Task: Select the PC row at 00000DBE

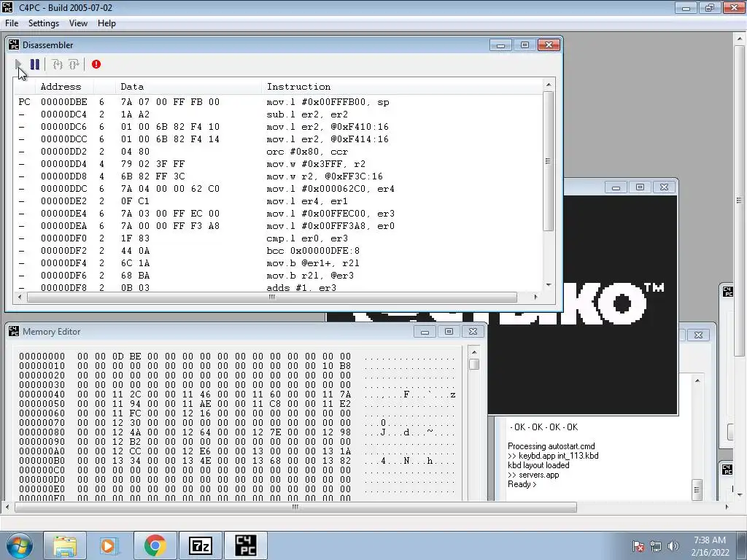Action: click(279, 102)
